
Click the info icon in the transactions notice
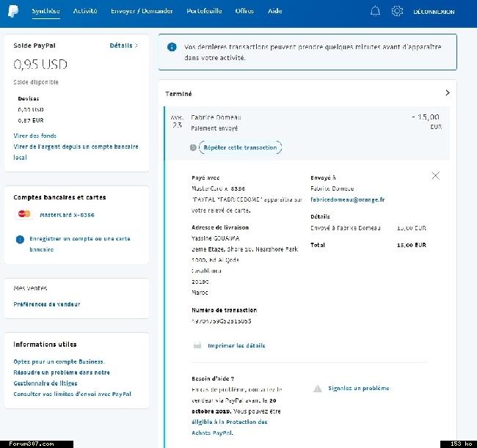tap(172, 47)
